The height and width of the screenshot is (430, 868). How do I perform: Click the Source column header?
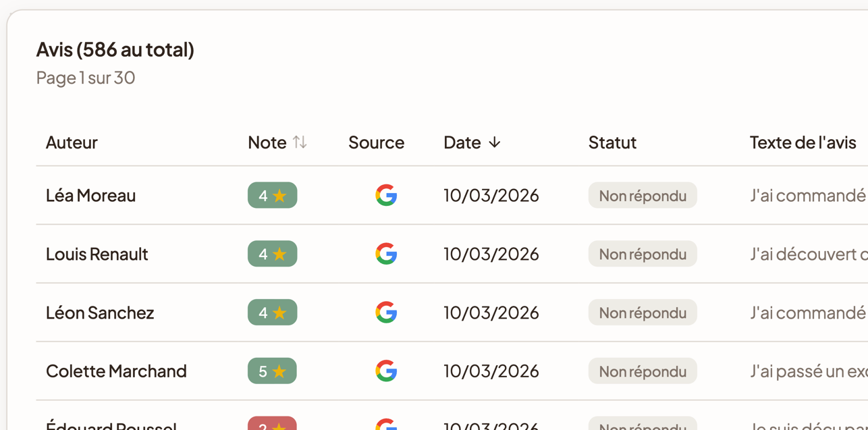coord(376,142)
